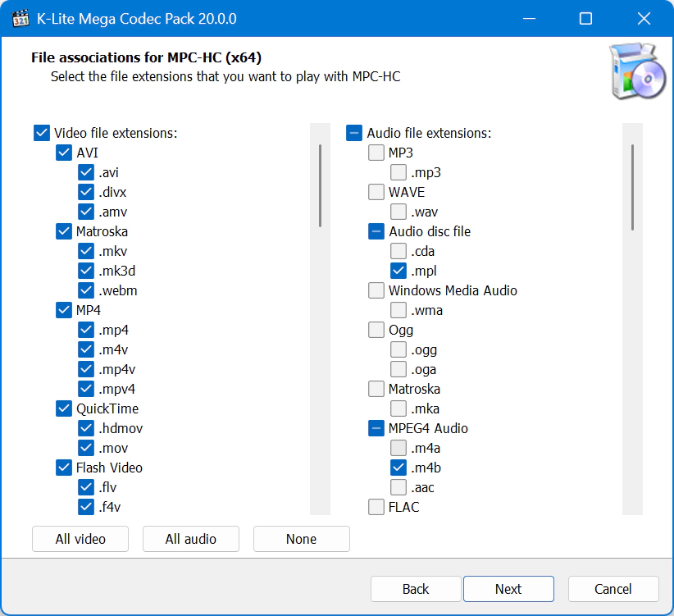Uncheck the .mp4 extension
Screen dimensions: 674x616
point(86,330)
